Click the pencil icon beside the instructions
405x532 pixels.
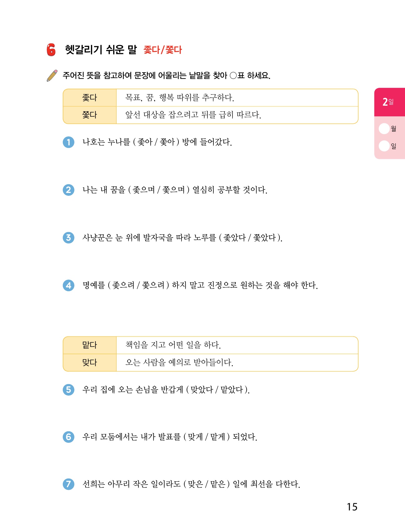(x=52, y=76)
